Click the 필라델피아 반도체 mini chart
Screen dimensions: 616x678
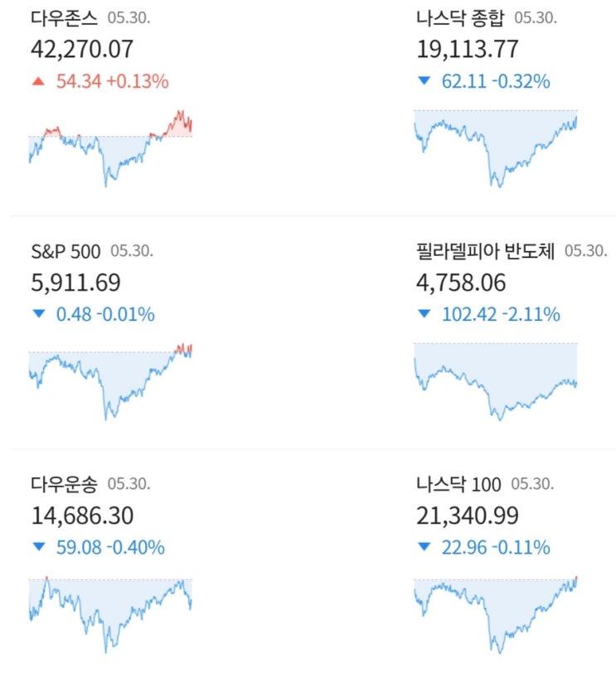[495, 380]
